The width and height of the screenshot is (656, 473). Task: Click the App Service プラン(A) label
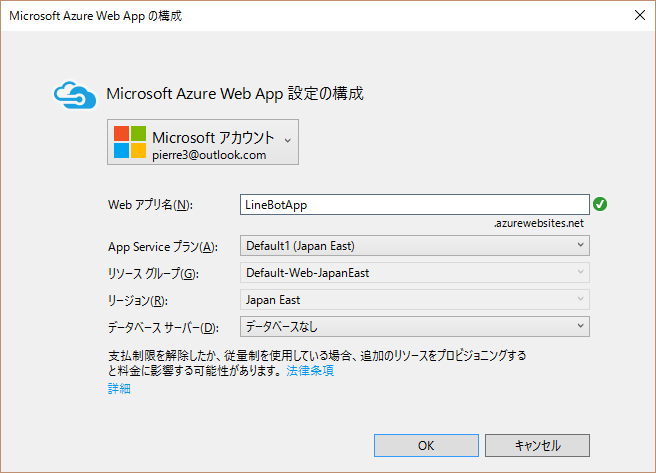tap(163, 247)
